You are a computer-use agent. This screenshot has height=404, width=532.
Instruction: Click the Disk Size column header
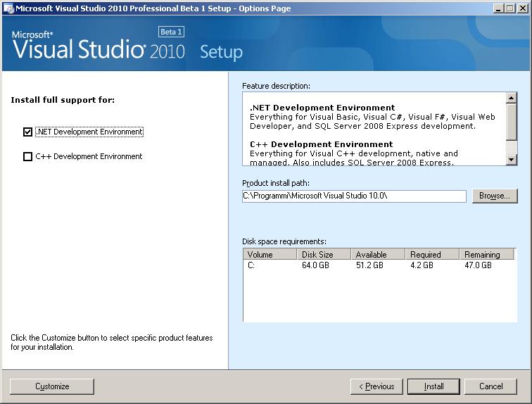pos(324,254)
